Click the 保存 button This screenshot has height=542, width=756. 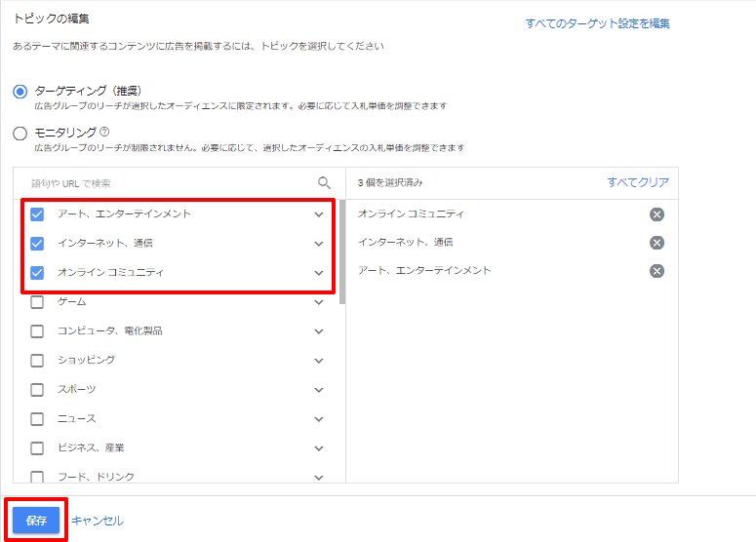[36, 521]
